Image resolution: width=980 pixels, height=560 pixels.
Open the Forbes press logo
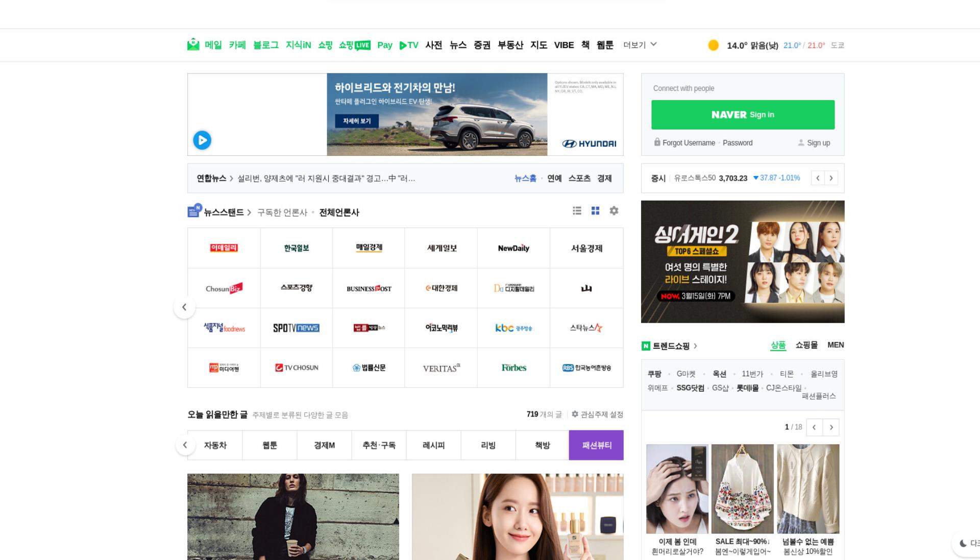513,368
